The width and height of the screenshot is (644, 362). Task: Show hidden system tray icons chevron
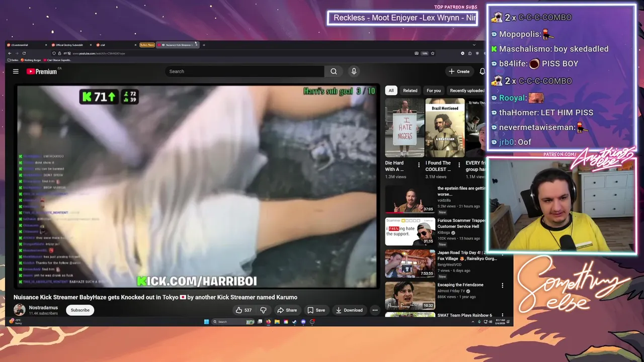473,322
